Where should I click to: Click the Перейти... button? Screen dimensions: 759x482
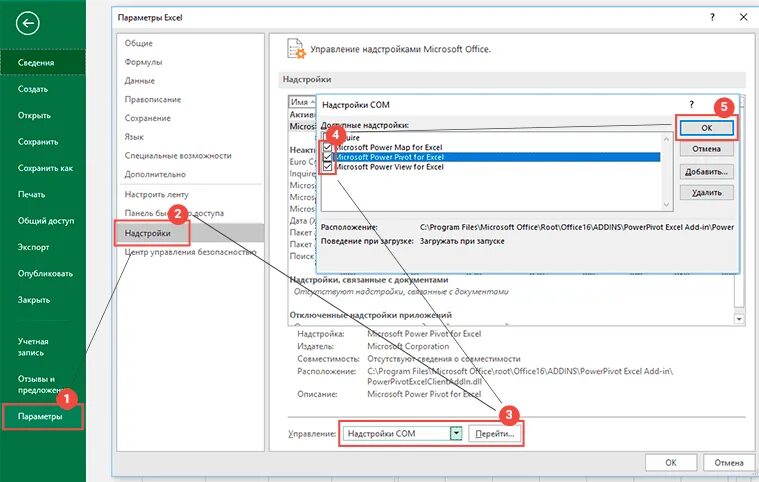[495, 434]
